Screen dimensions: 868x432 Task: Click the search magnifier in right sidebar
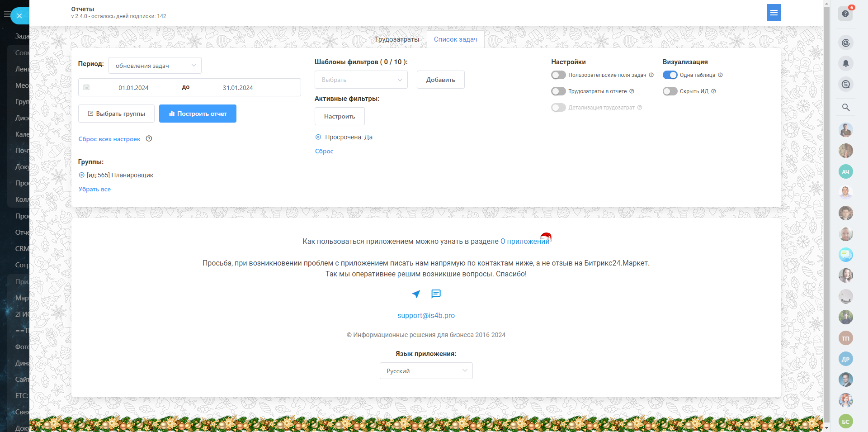(x=846, y=107)
